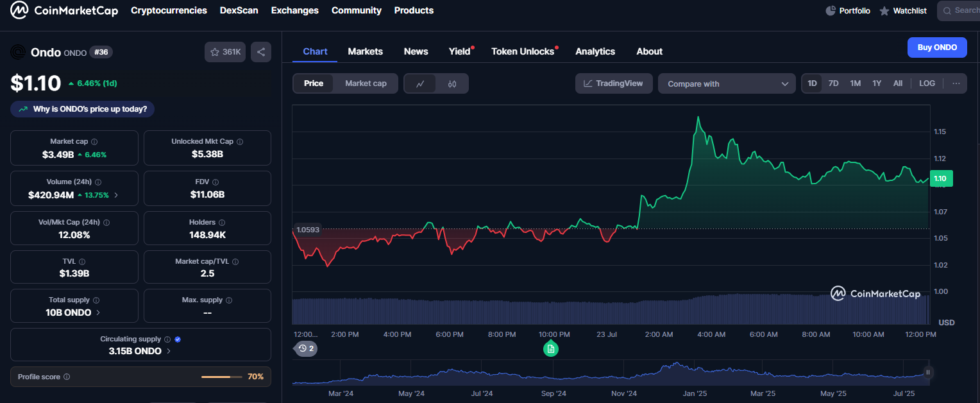Open Community menu
Screen dimensions: 980x403
[357, 10]
